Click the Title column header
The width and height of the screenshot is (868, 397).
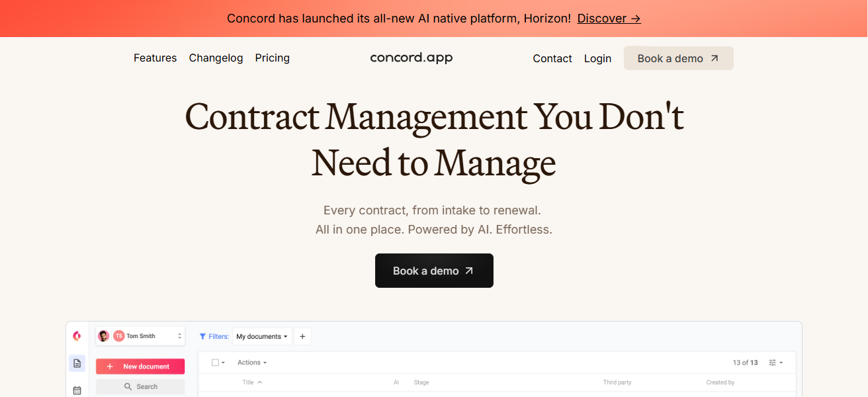coord(248,382)
